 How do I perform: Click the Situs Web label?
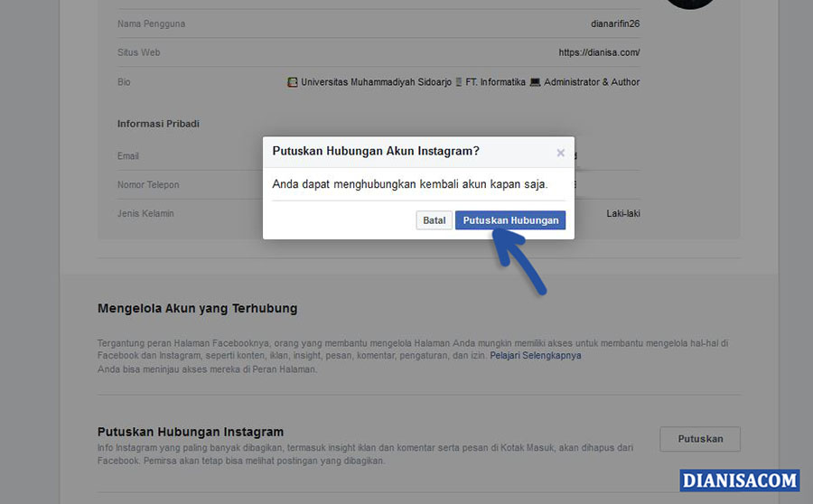tap(138, 52)
